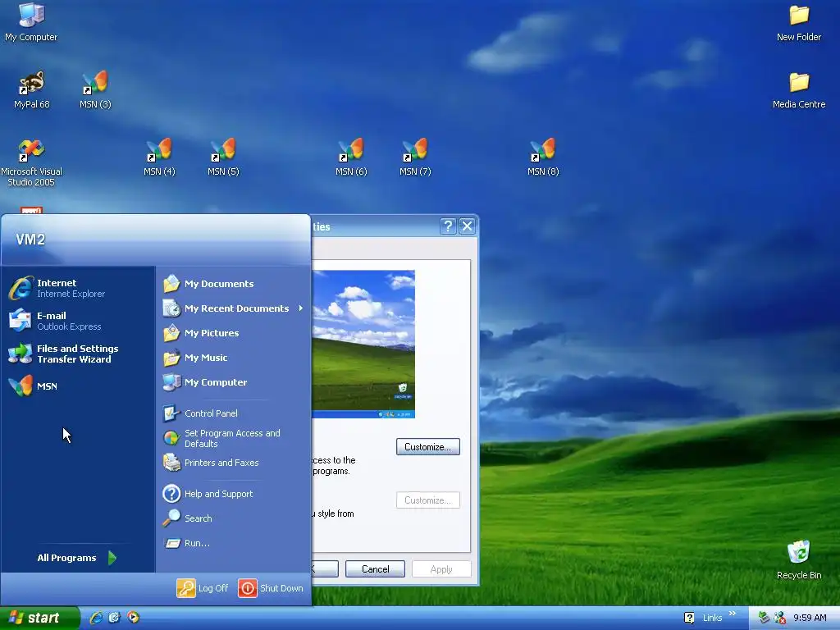Open My Music from Start menu

(x=233, y=358)
